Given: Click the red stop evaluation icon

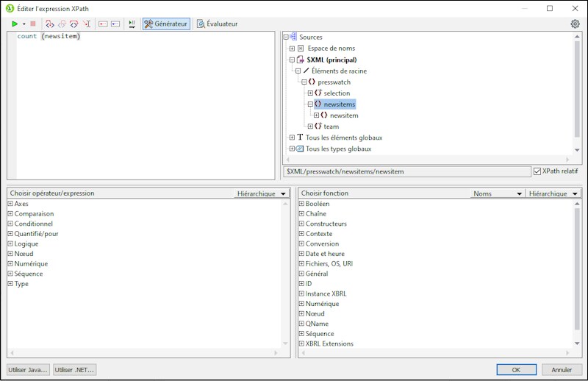Looking at the screenshot, I should click(x=33, y=24).
